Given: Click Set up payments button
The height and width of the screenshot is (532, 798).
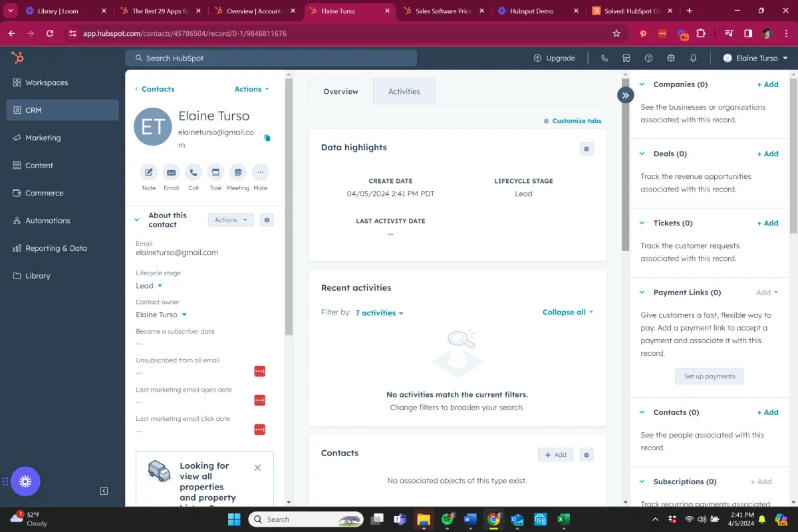Looking at the screenshot, I should (710, 376).
